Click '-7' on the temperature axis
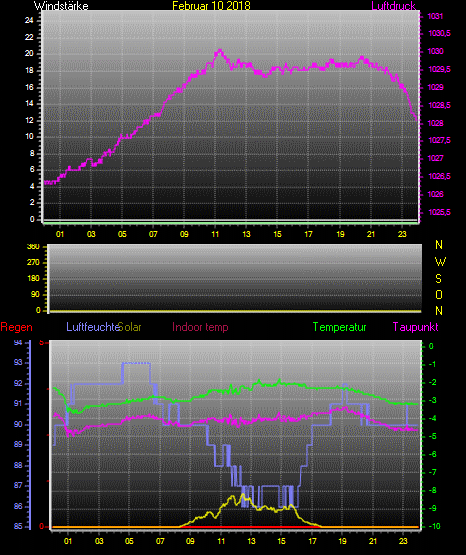This screenshot has height=555, width=466. coord(432,472)
